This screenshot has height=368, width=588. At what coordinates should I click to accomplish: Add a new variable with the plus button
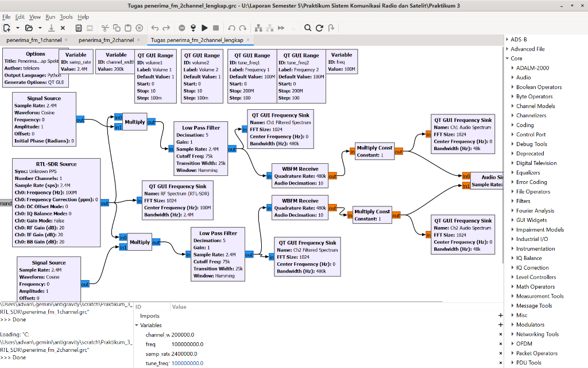pos(500,325)
